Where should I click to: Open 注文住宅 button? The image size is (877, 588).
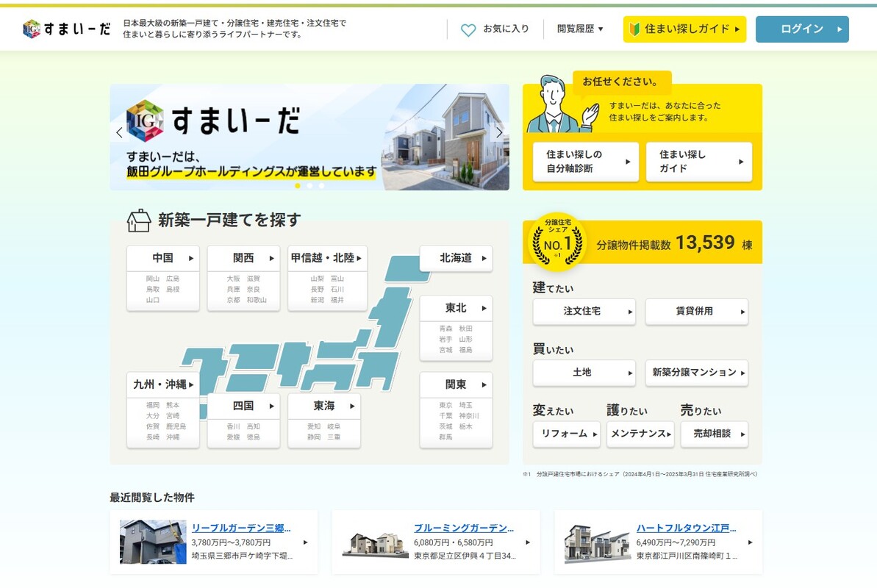point(584,312)
